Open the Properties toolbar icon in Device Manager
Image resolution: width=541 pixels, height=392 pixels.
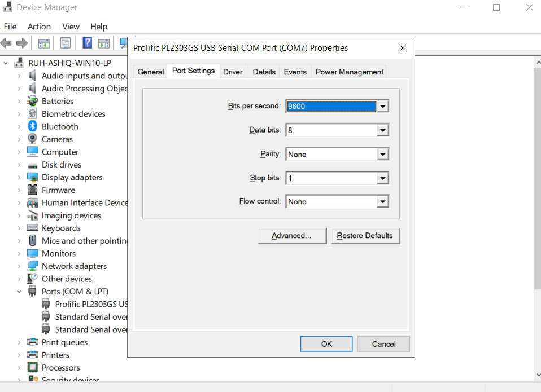pyautogui.click(x=65, y=43)
